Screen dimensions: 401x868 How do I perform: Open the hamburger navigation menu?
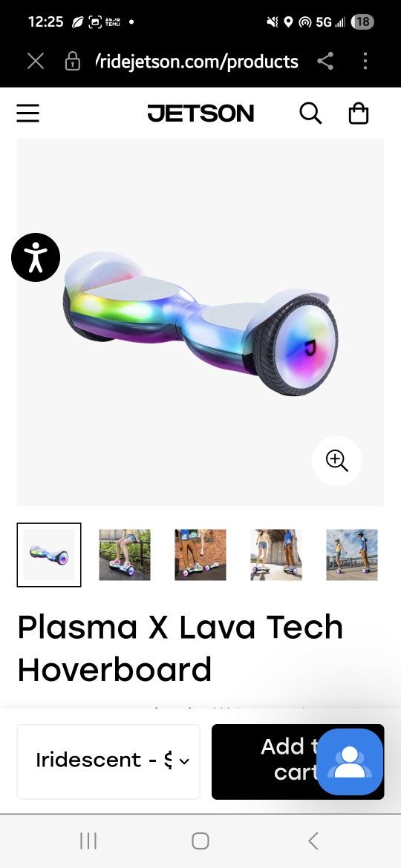pyautogui.click(x=27, y=114)
